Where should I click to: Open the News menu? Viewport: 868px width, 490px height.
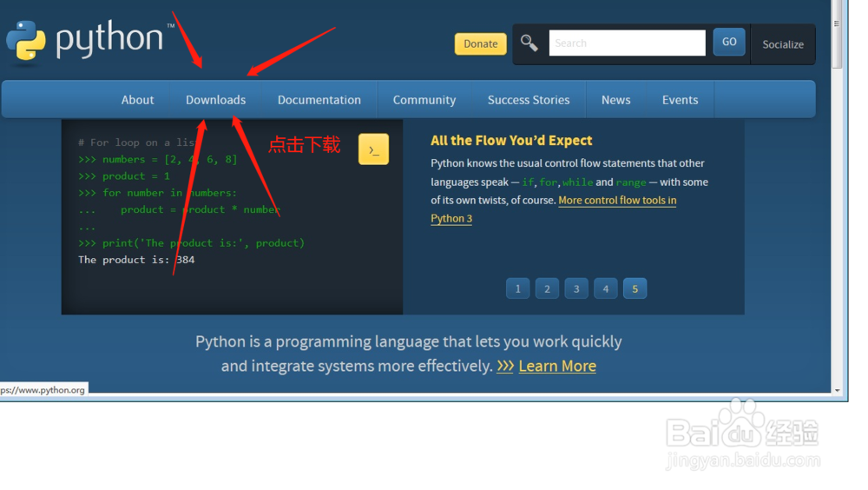[616, 100]
